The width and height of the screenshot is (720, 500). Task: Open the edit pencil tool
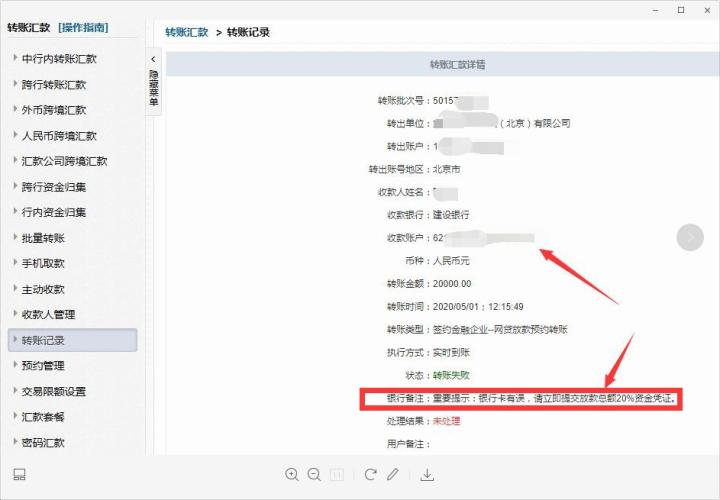(393, 474)
